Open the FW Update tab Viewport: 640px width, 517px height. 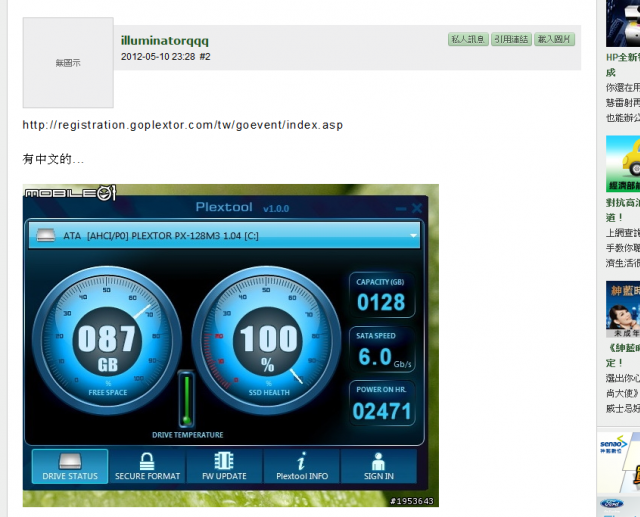point(224,466)
